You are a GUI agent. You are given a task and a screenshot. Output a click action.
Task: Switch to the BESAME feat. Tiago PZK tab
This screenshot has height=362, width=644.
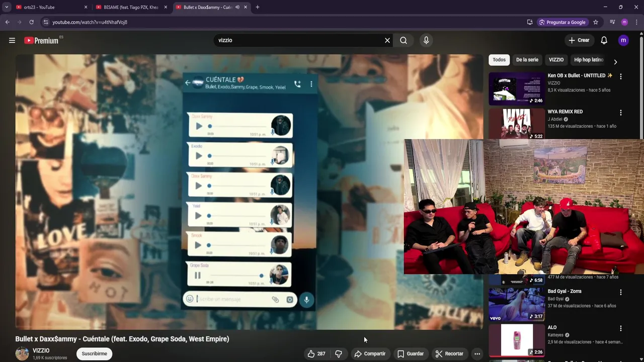point(131,7)
